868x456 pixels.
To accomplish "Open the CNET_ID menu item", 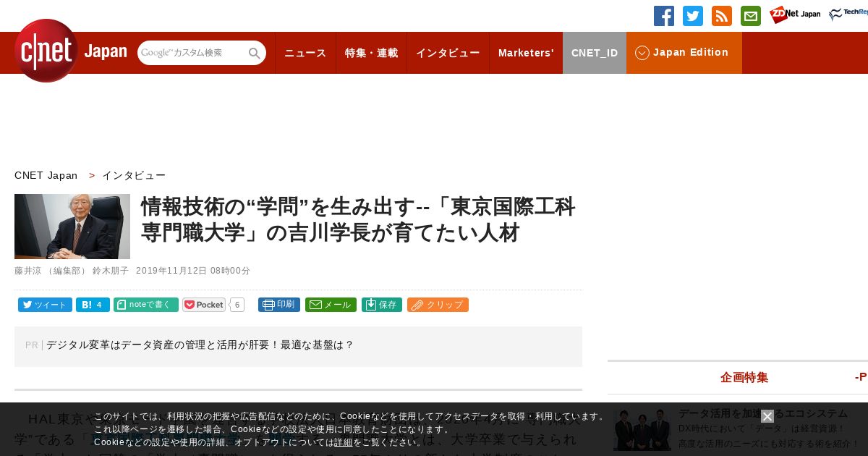I will [595, 53].
